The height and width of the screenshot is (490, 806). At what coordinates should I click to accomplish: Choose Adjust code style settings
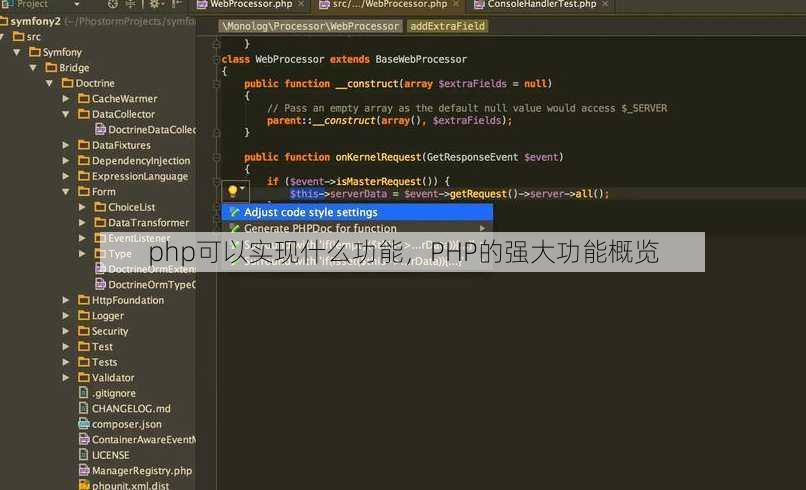(x=357, y=212)
